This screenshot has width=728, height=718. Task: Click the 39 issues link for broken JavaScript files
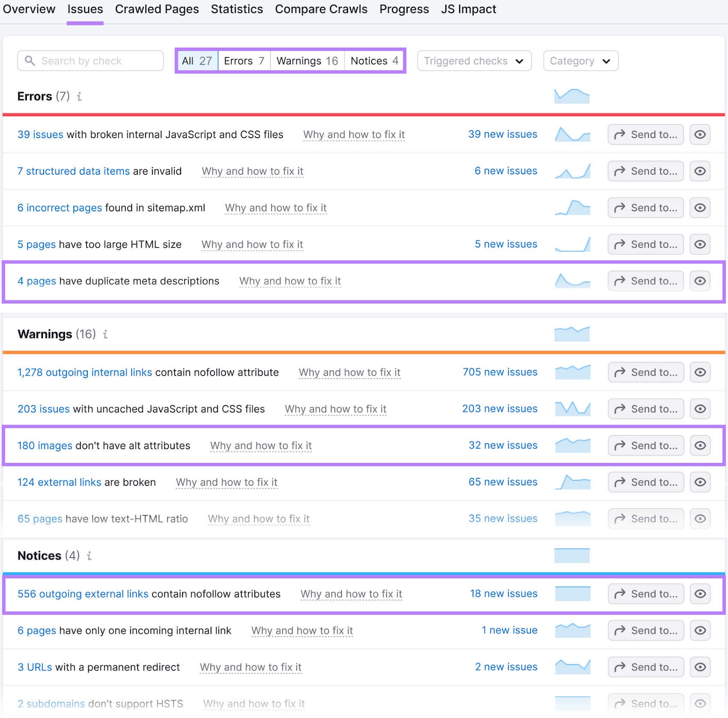[x=40, y=134]
